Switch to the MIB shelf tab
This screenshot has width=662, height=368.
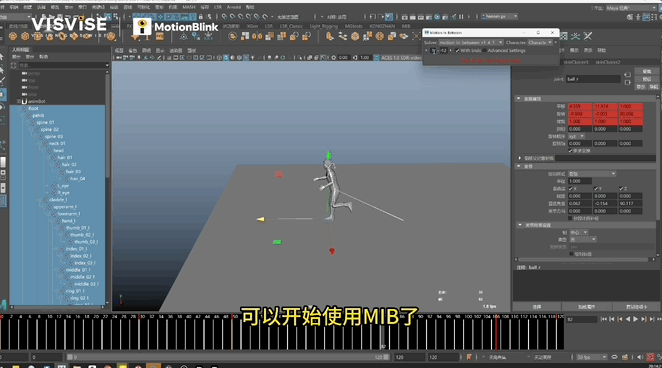tap(406, 26)
